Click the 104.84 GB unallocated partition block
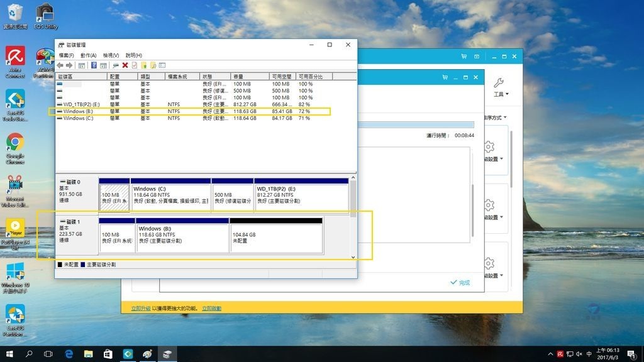The height and width of the screenshot is (362, 644). [x=276, y=237]
